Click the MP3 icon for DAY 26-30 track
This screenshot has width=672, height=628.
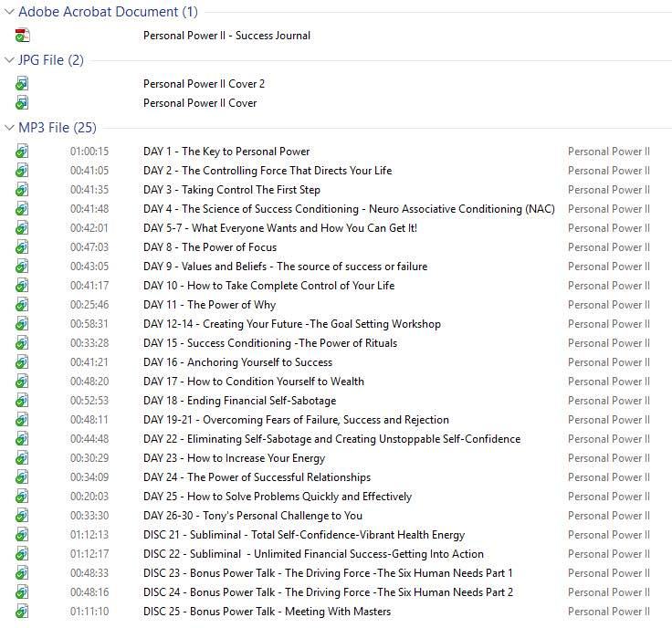pos(22,516)
